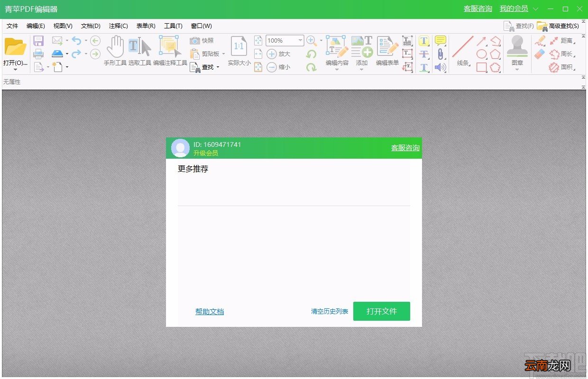The image size is (588, 379).
Task: Click the Undo arrow icon
Action: [x=76, y=41]
